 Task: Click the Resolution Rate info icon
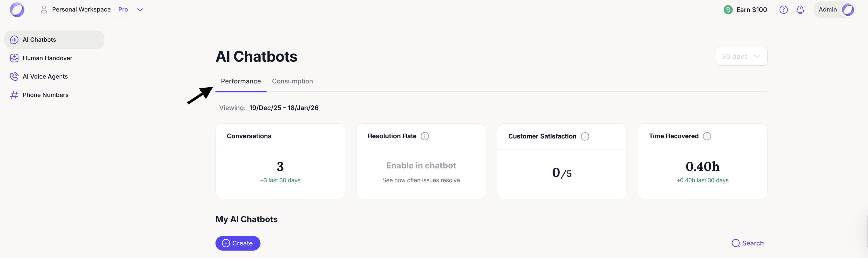(x=425, y=136)
